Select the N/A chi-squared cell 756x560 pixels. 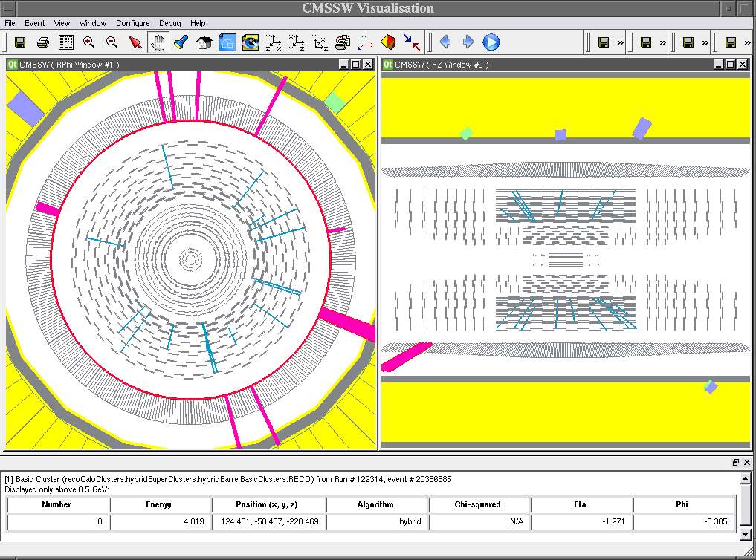[x=479, y=521]
